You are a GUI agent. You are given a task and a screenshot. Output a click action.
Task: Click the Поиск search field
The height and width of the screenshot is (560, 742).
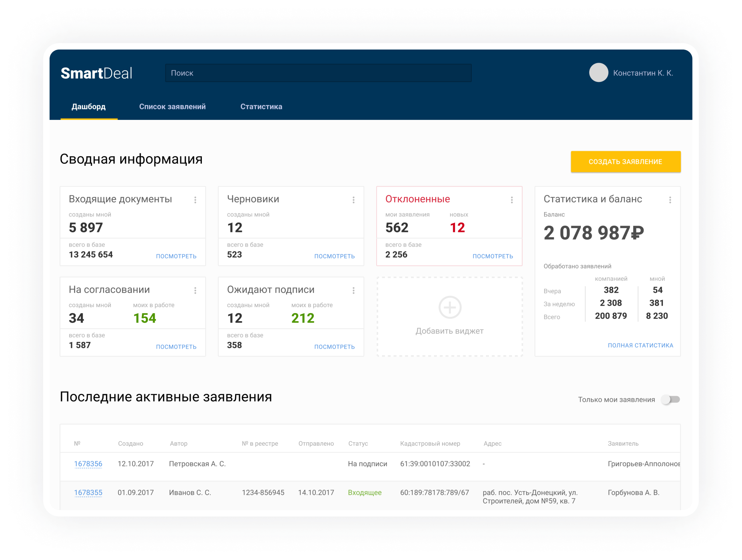coord(318,73)
